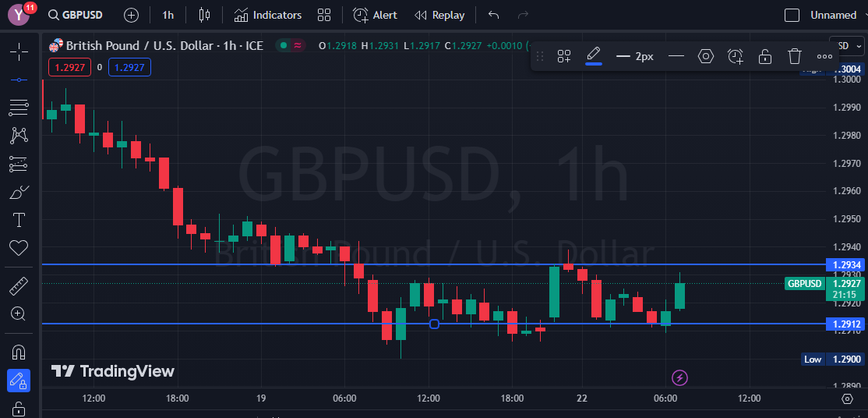This screenshot has height=418, width=868.
Task: Toggle magnet mode for drawings
Action: (19, 352)
